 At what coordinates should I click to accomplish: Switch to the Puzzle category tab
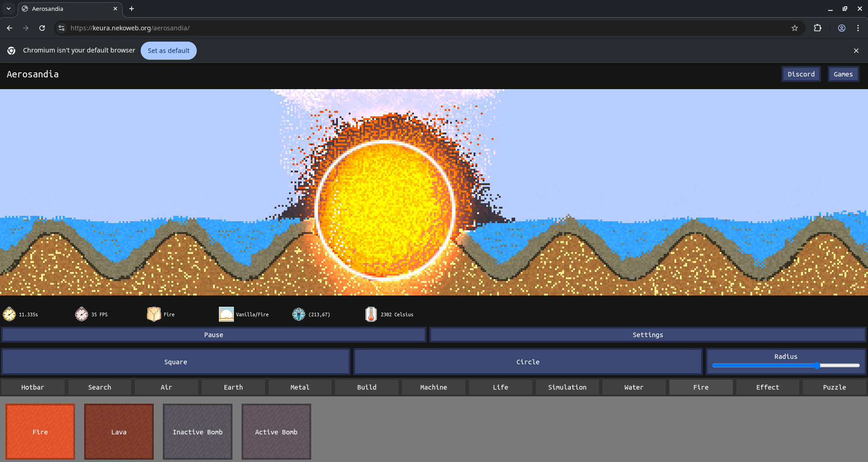pos(835,387)
